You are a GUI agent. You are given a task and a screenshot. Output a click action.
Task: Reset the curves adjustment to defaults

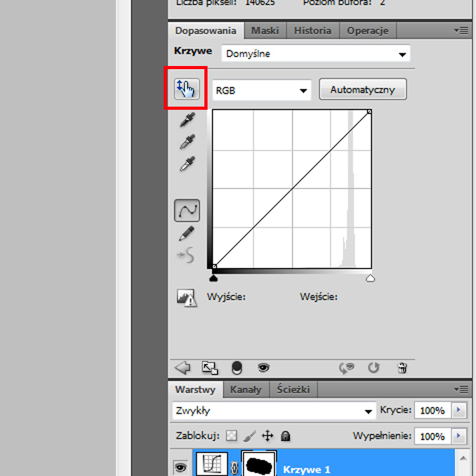coord(374,367)
